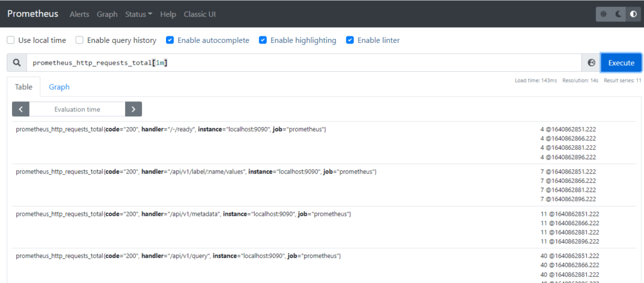644x283 pixels.
Task: Switch to the light theme sun icon
Action: click(x=603, y=14)
